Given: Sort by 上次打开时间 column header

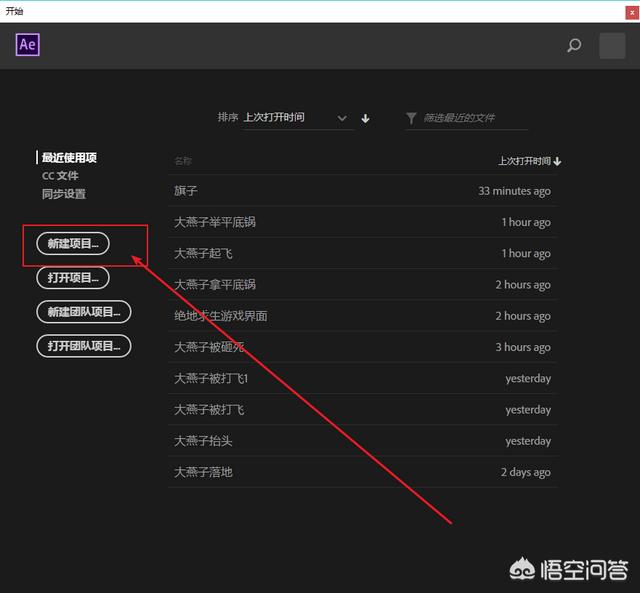Looking at the screenshot, I should 529,161.
